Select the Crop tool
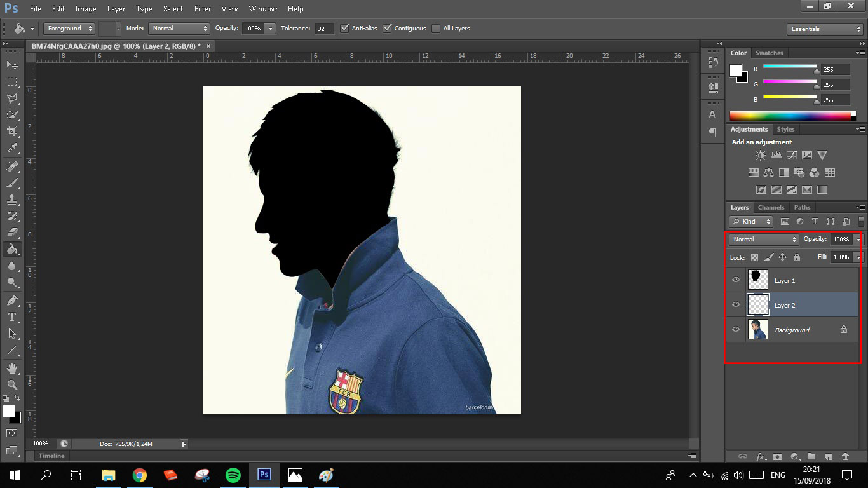868x488 pixels. 11,132
